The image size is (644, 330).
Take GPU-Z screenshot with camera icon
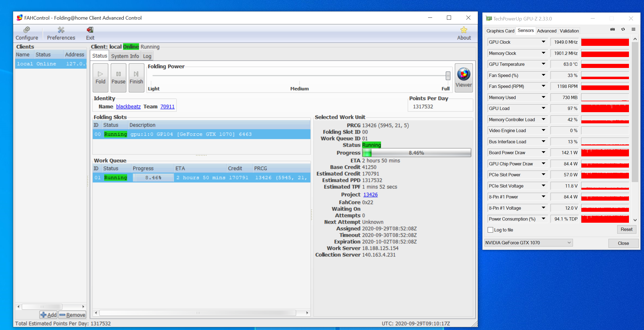[x=612, y=29]
